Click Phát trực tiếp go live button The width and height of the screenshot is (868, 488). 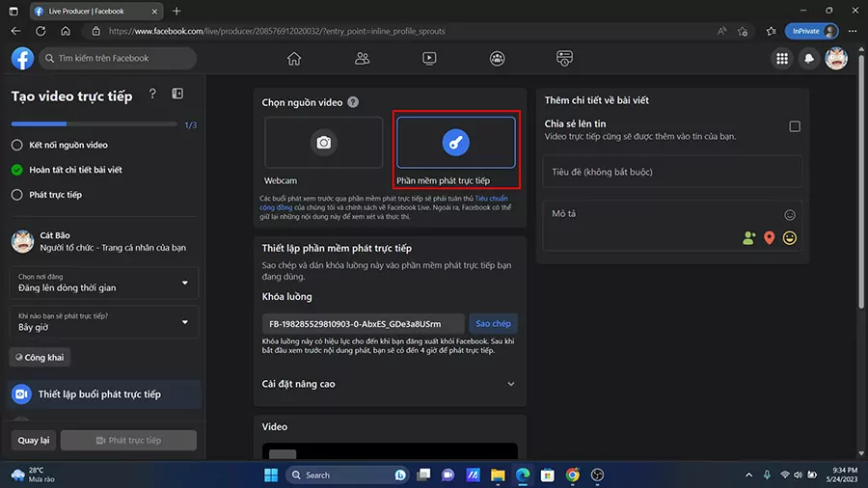click(128, 441)
